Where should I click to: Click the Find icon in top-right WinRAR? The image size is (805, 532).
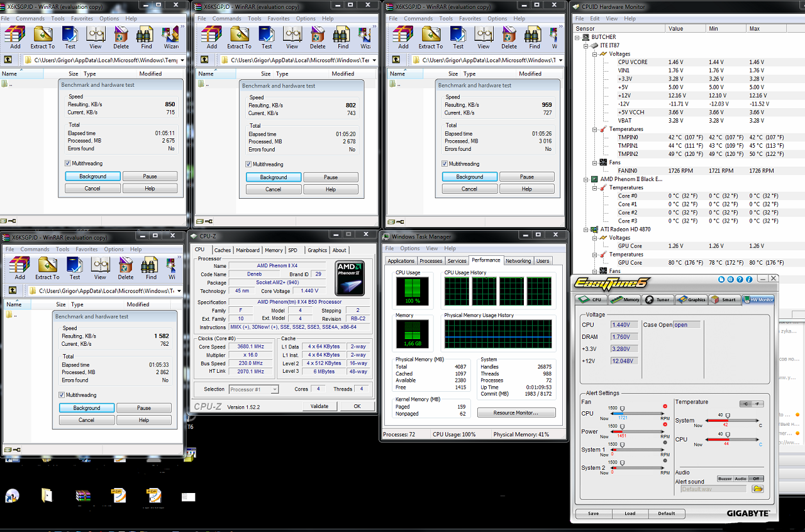[x=535, y=37]
